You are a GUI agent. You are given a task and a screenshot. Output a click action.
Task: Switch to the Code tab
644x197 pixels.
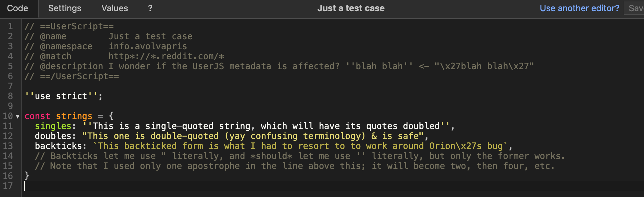17,8
